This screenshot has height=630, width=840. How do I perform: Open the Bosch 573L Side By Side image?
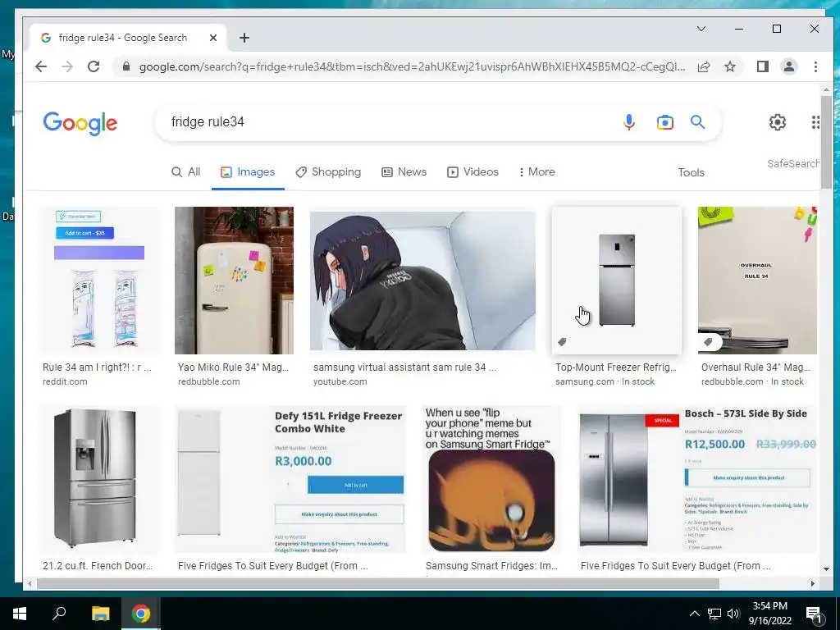(697, 478)
